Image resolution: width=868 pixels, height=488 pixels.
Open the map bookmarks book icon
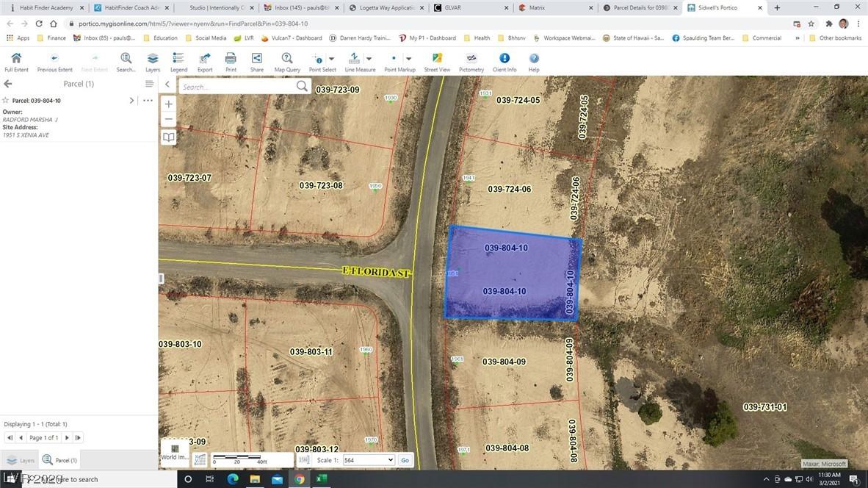(x=169, y=137)
